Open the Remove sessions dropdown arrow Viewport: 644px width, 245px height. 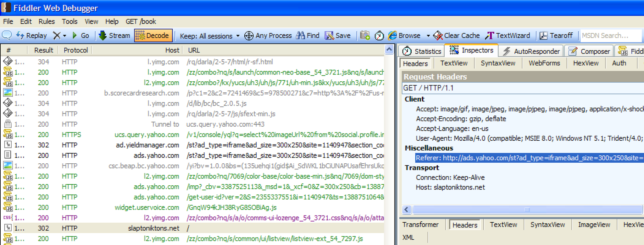click(65, 36)
